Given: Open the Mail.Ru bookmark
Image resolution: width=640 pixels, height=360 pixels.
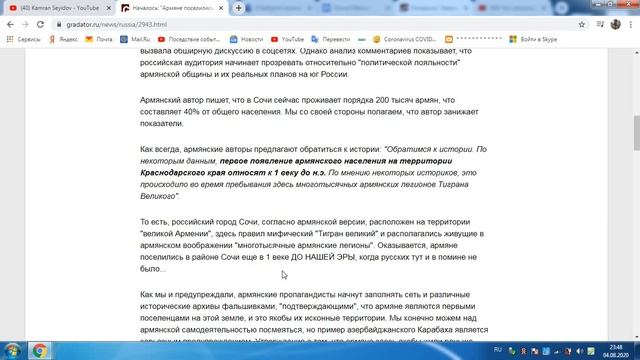Looking at the screenshot, I should pyautogui.click(x=135, y=39).
